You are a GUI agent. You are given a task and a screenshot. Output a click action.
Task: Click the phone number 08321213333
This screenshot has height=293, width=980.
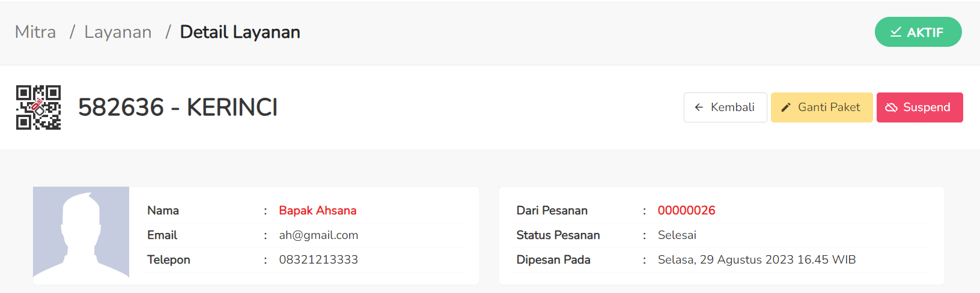318,259
